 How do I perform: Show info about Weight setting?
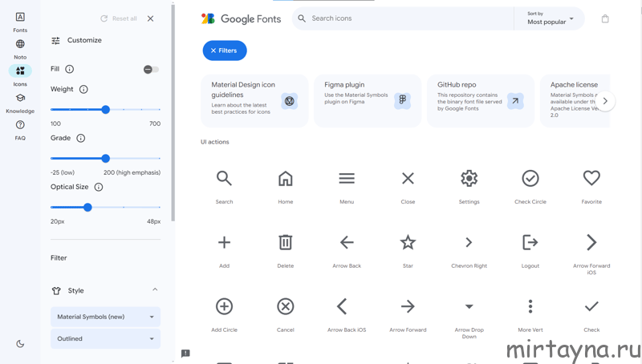point(83,89)
